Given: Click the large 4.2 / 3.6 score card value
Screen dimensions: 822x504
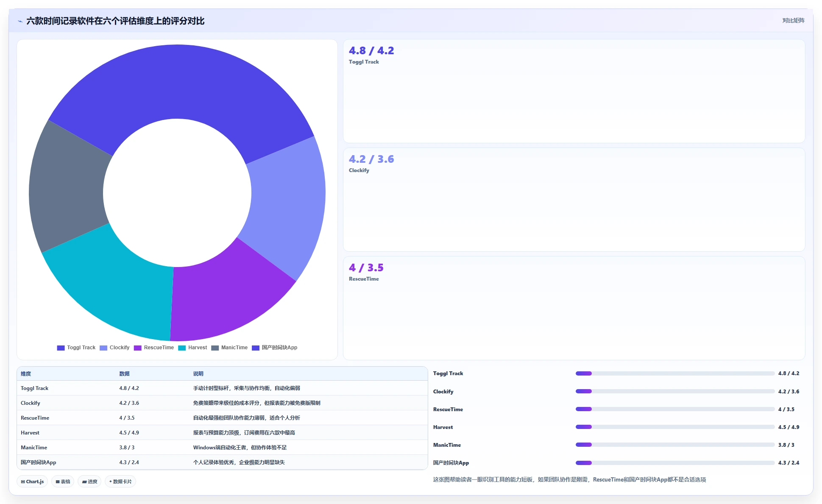Looking at the screenshot, I should (371, 159).
